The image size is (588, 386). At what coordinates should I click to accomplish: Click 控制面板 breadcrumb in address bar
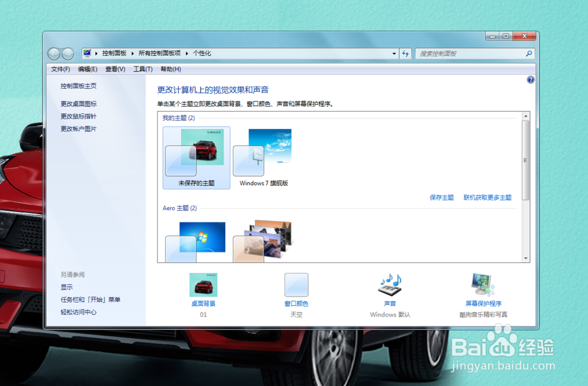pyautogui.click(x=115, y=54)
